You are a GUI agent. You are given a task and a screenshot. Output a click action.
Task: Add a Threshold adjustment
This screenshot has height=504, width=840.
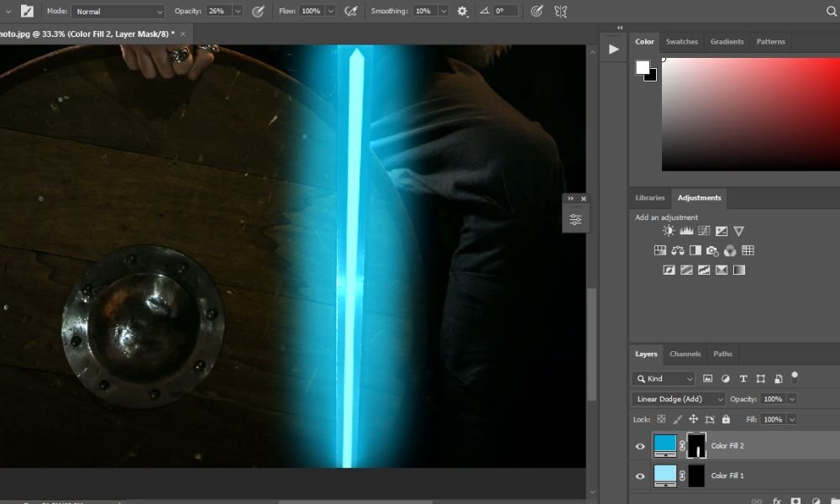point(704,270)
